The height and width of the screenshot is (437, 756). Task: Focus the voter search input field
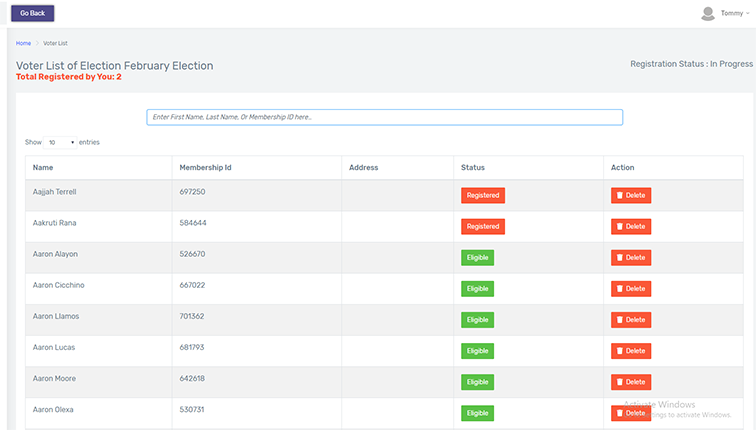click(384, 117)
